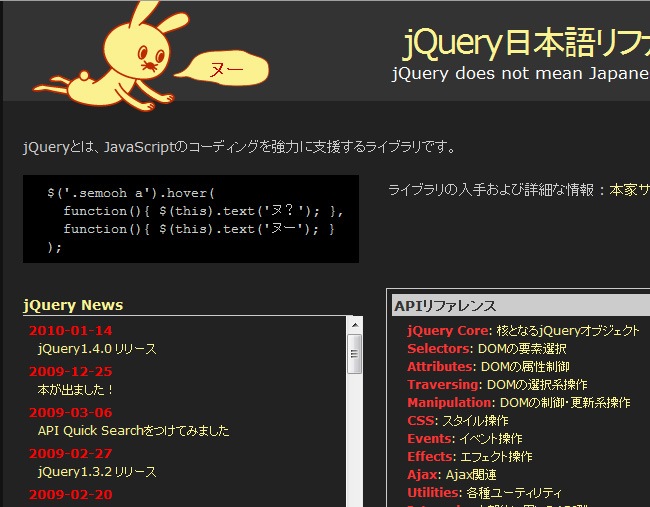Select the 2010-01-14 news date
650x507 pixels.
point(70,331)
